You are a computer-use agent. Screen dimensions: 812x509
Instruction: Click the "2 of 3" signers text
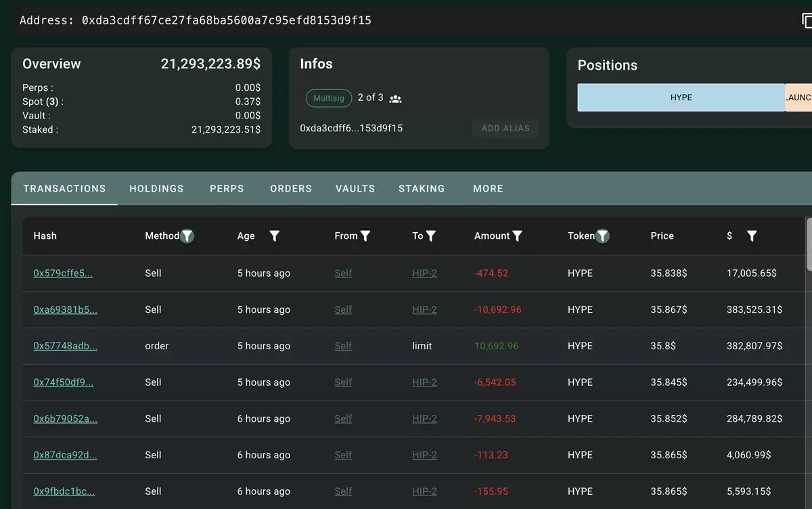(x=370, y=97)
